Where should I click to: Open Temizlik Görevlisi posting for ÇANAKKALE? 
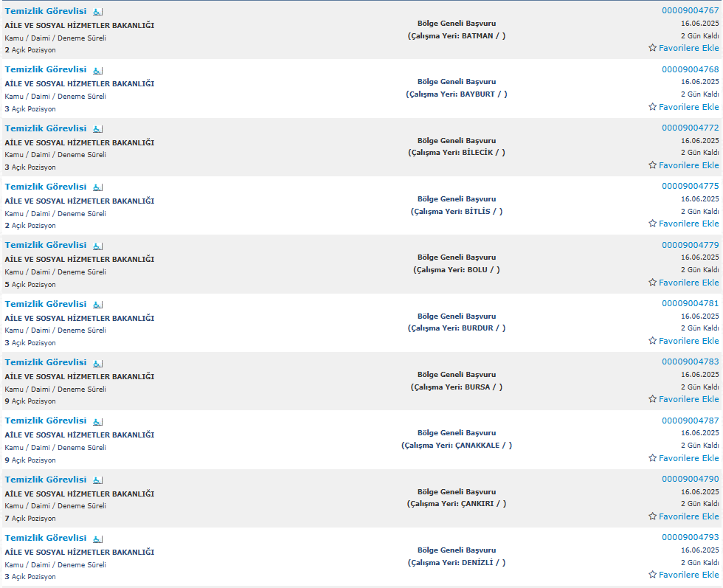tap(46, 421)
